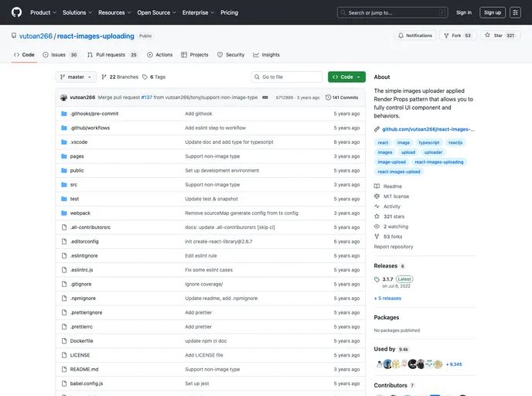Open the vutoan266 owner profile link
Screen dimensions: 532x396
click(x=36, y=36)
